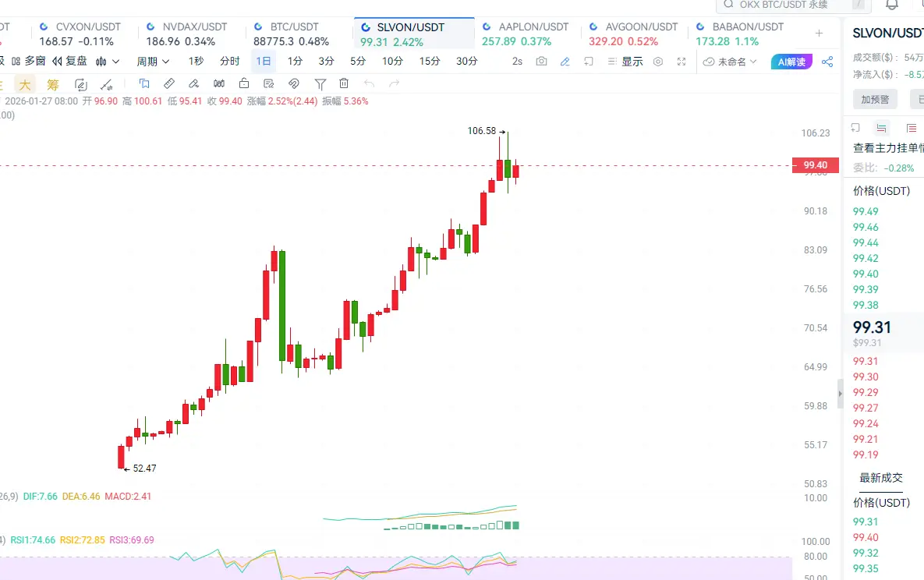Screen dimensions: 924x580
Task: Open the BABAON/USDT tab
Action: (740, 34)
